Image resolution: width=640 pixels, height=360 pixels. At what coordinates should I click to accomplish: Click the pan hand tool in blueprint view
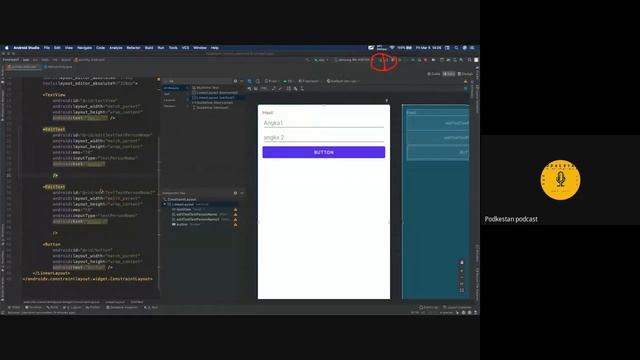coord(462,262)
